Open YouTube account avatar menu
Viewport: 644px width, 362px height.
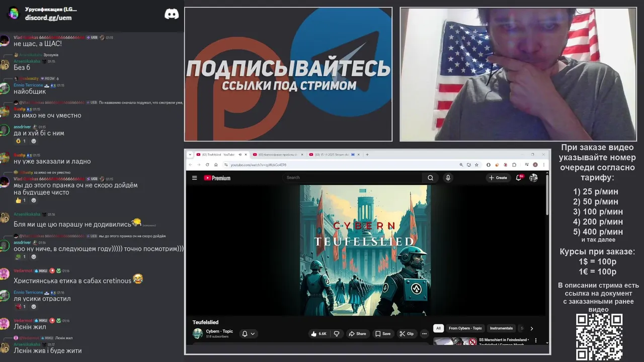[x=533, y=177]
